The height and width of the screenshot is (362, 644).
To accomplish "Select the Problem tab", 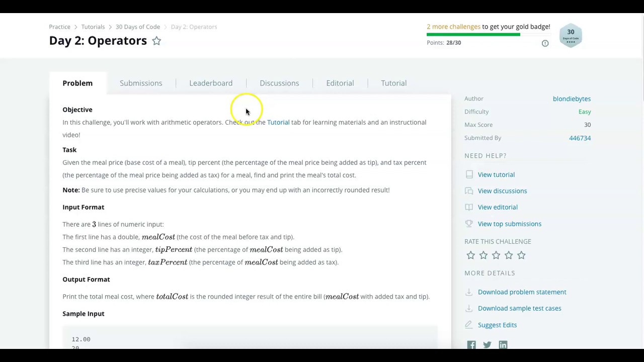I will point(77,83).
